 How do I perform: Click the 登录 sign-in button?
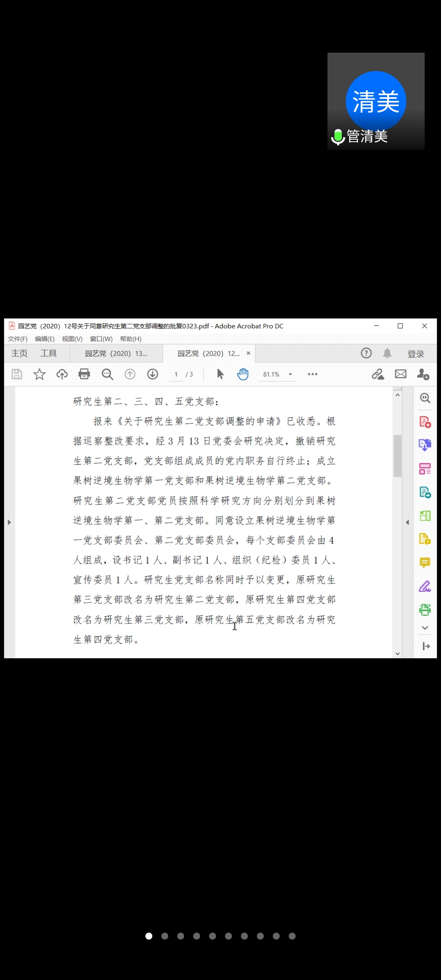click(416, 354)
